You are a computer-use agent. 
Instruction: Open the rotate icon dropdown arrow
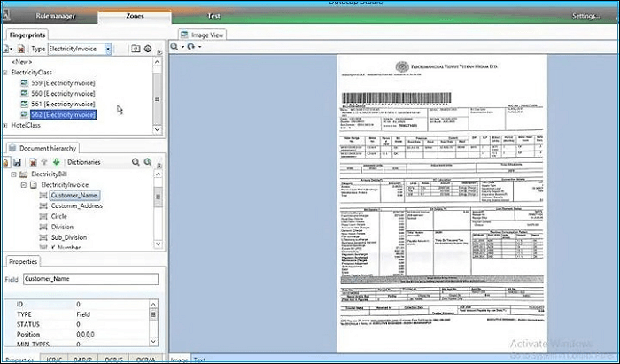199,47
